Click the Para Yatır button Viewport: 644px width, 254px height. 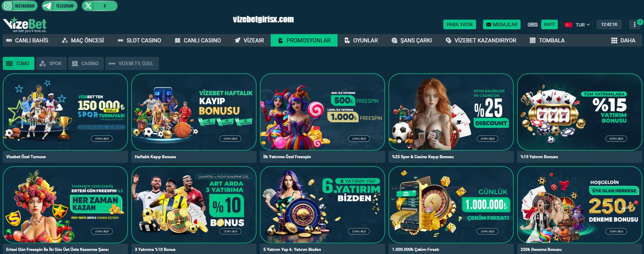460,24
